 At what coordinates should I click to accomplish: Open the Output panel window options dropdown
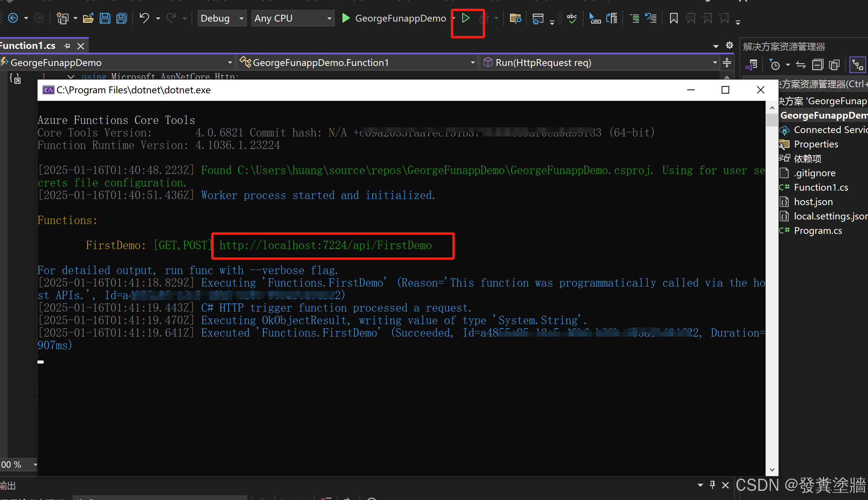[700, 485]
